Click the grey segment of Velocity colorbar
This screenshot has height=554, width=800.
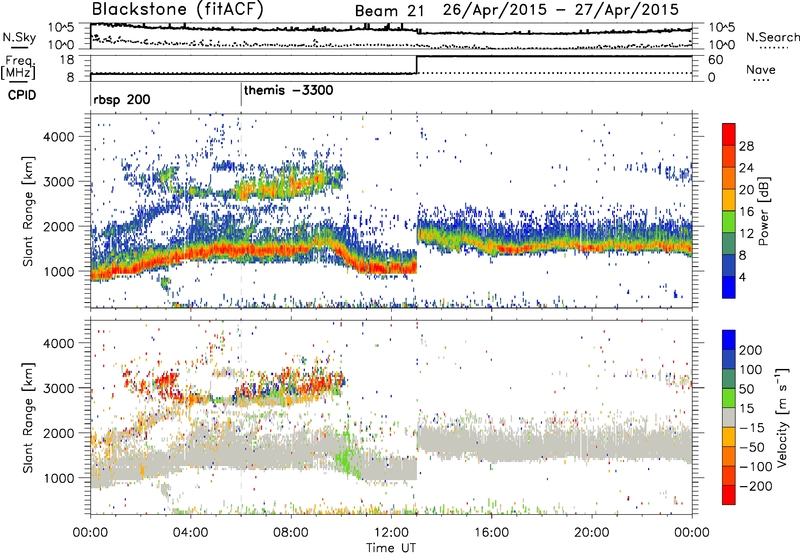(x=729, y=417)
